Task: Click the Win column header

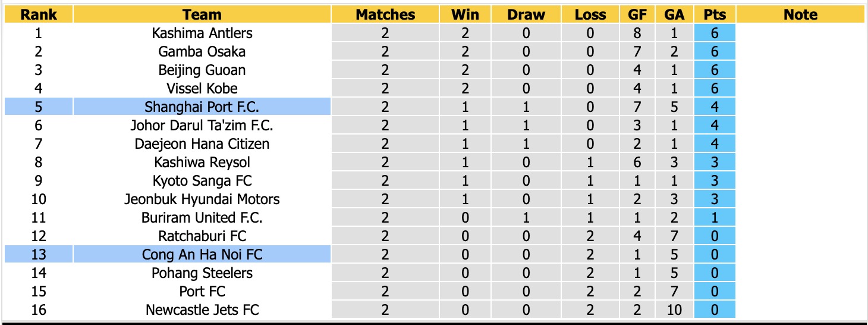Action: tap(466, 15)
